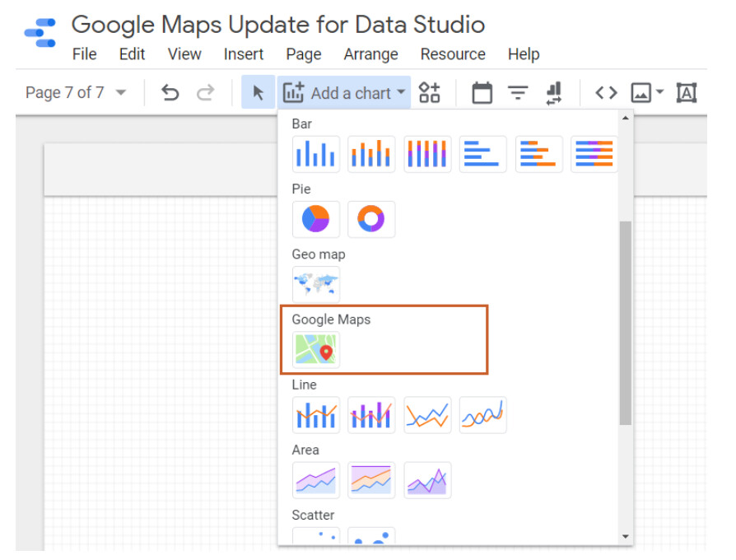Open the Arrange menu
The height and width of the screenshot is (560, 736).
point(370,54)
